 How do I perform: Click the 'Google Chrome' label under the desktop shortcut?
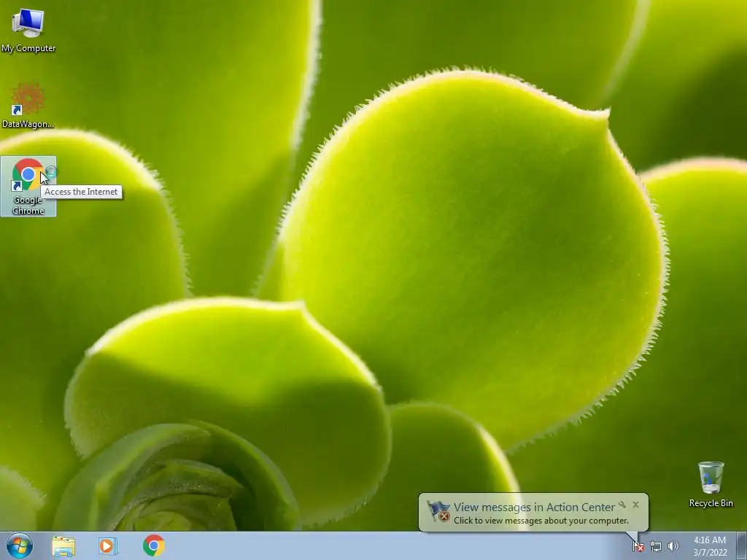click(28, 205)
